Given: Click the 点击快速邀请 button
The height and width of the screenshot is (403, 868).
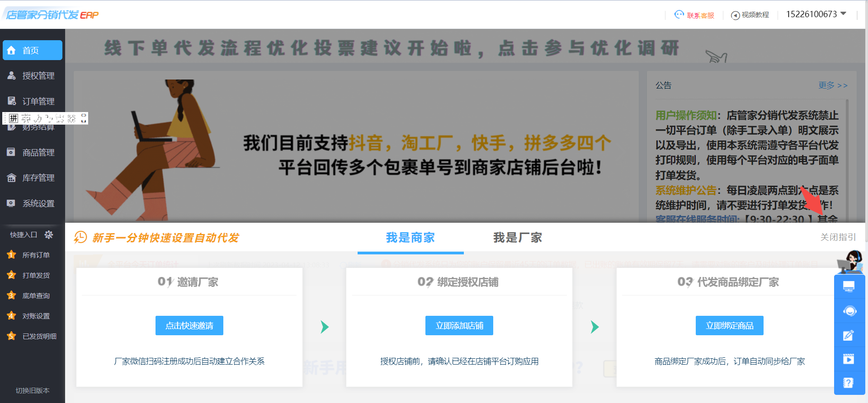Looking at the screenshot, I should pyautogui.click(x=189, y=325).
